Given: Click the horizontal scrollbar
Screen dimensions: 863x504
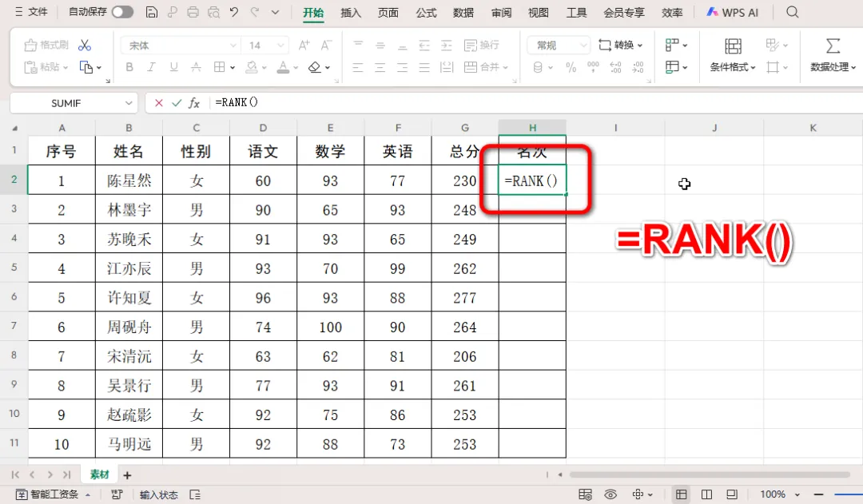Looking at the screenshot, I should pos(710,474).
